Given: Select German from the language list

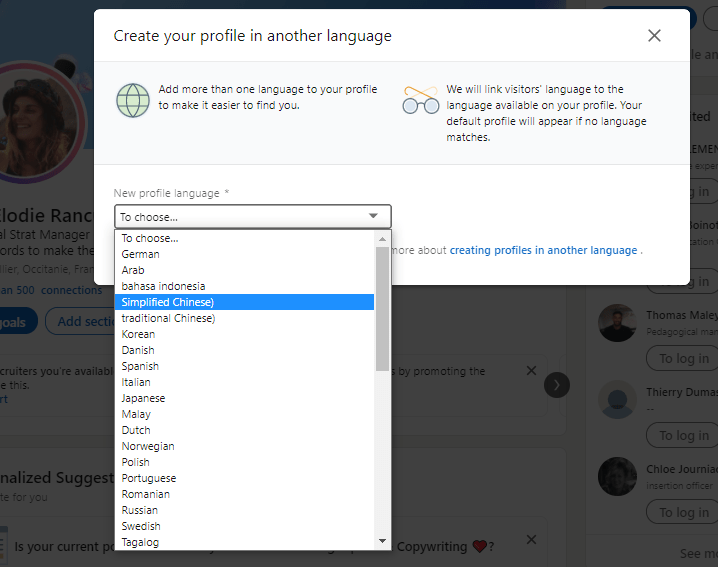Looking at the screenshot, I should coord(245,254).
